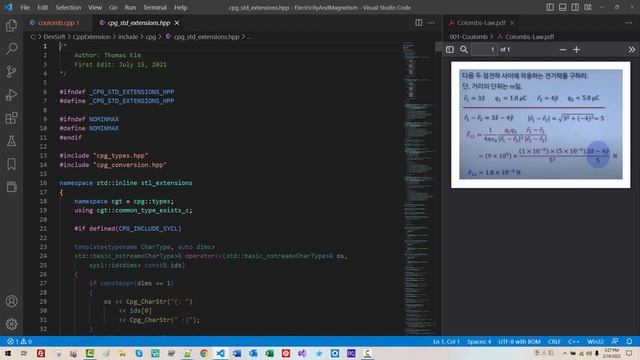Open the Edit menu
Image resolution: width=640 pixels, height=360 pixels.
42,7
